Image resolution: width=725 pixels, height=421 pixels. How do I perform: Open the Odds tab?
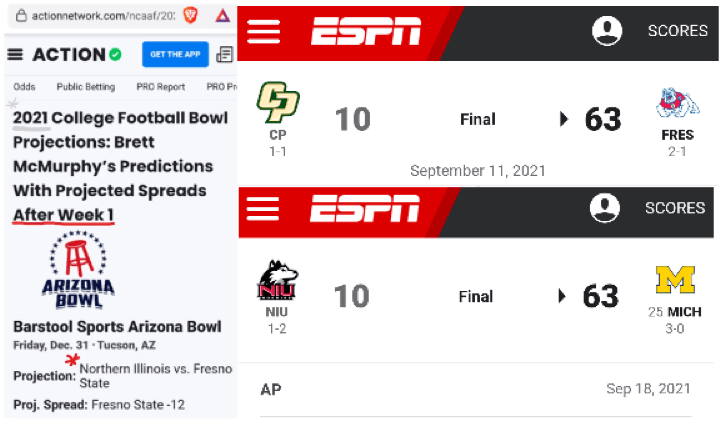coord(25,87)
